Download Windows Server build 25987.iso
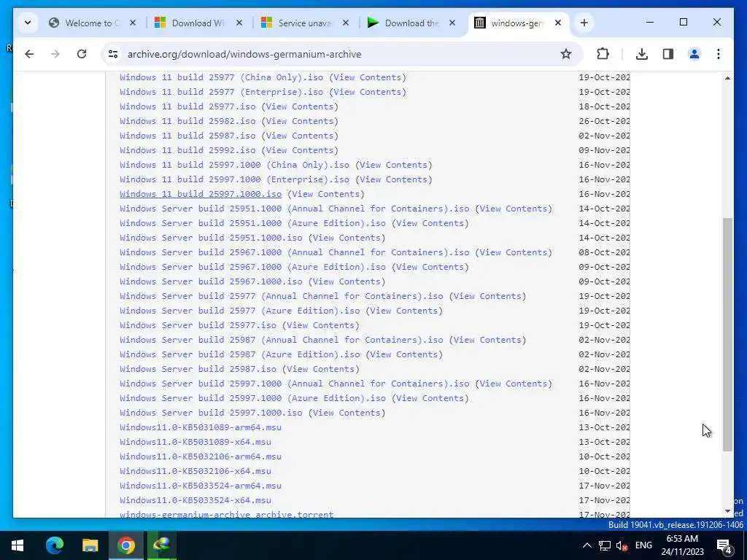Viewport: 747px width, 560px height. 198,369
